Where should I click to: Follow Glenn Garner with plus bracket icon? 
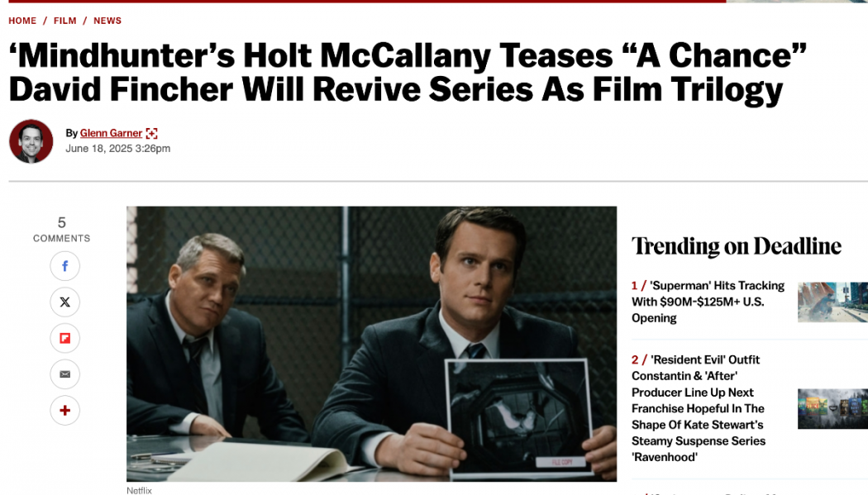coord(151,133)
